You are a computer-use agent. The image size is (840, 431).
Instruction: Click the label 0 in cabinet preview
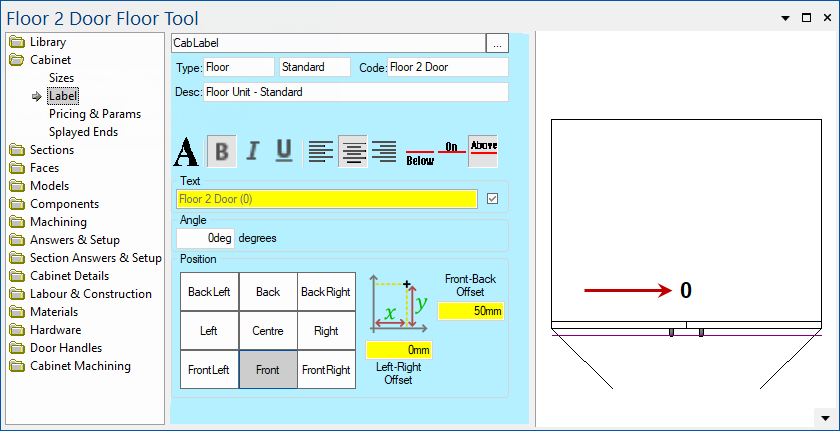686,290
